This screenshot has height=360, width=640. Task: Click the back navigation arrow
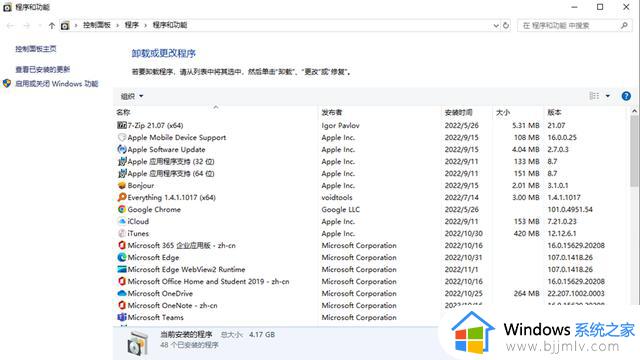pos(10,26)
